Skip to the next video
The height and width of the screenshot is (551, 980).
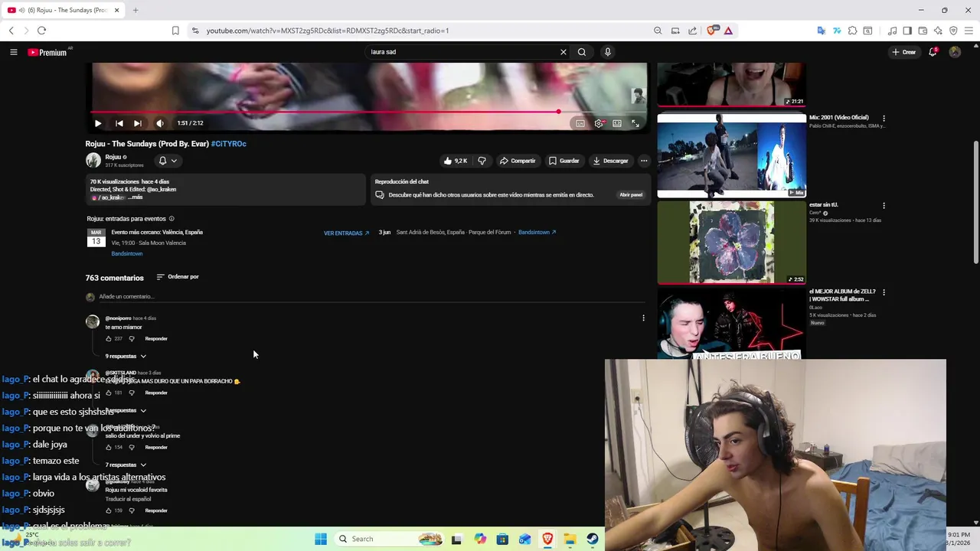tap(138, 123)
